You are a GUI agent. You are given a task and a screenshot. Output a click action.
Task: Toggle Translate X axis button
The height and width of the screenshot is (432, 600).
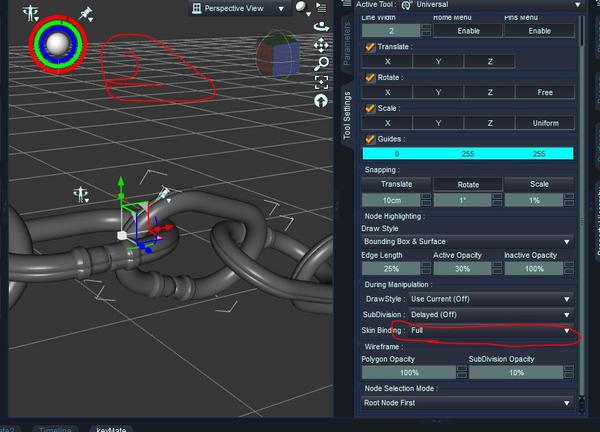click(x=387, y=62)
